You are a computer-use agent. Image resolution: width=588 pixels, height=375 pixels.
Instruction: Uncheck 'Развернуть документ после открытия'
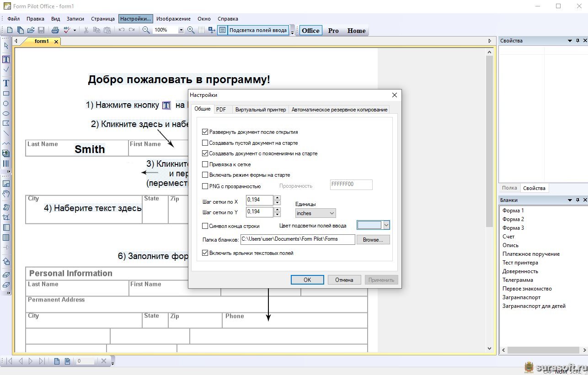(x=205, y=132)
